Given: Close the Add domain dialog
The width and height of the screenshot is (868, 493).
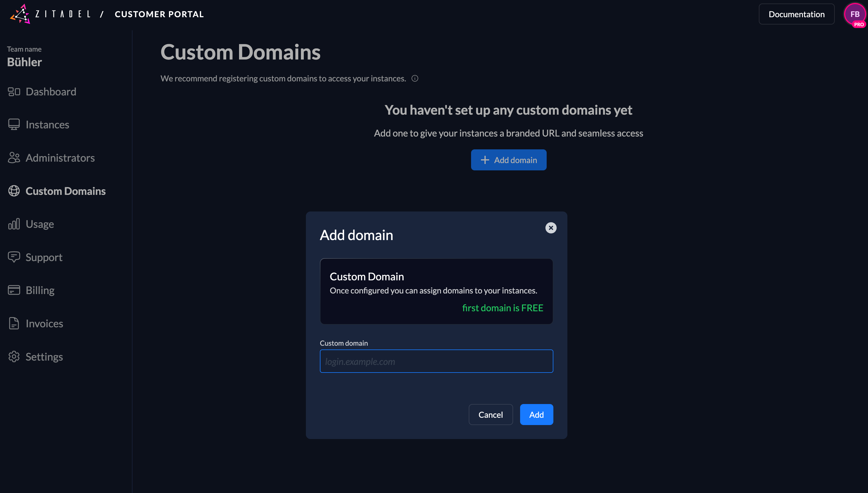Looking at the screenshot, I should 551,228.
